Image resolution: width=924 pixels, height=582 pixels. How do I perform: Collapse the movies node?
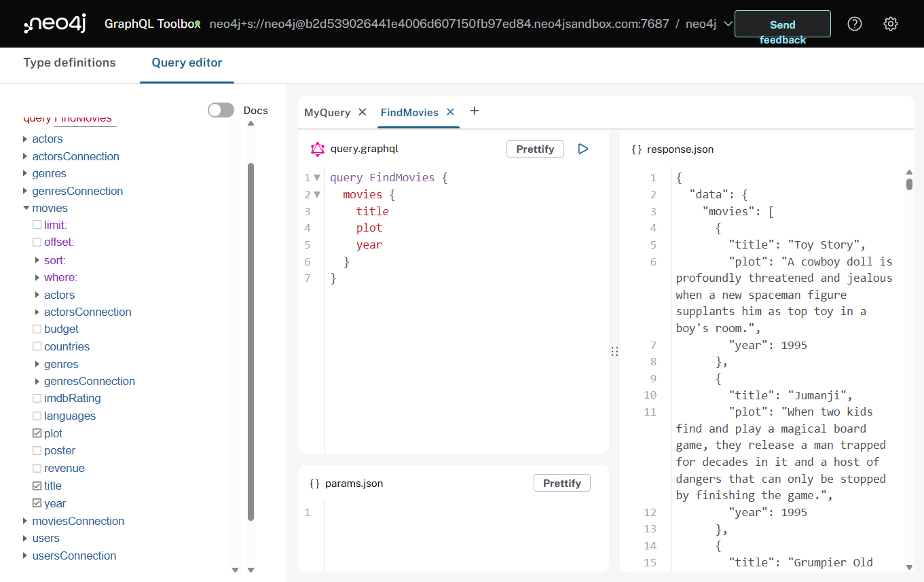pos(25,208)
